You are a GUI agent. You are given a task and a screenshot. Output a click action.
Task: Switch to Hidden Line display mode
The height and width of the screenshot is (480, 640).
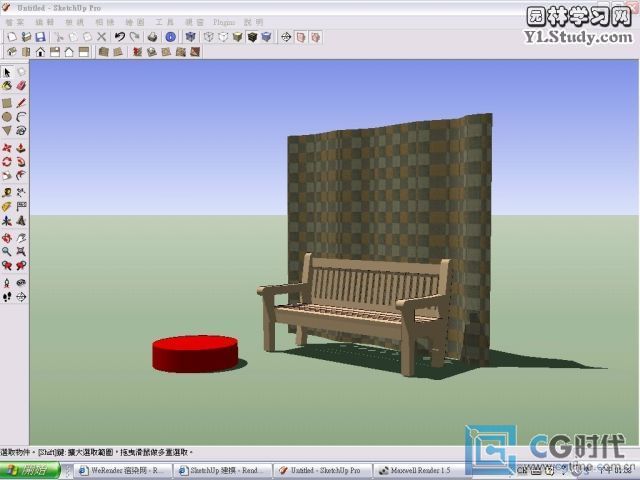(223, 37)
